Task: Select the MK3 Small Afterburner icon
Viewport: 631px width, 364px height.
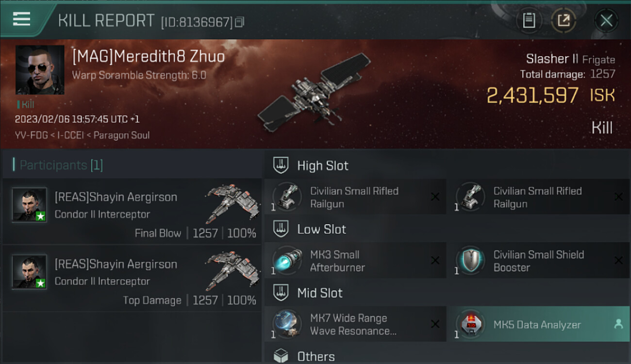Action: [x=286, y=261]
